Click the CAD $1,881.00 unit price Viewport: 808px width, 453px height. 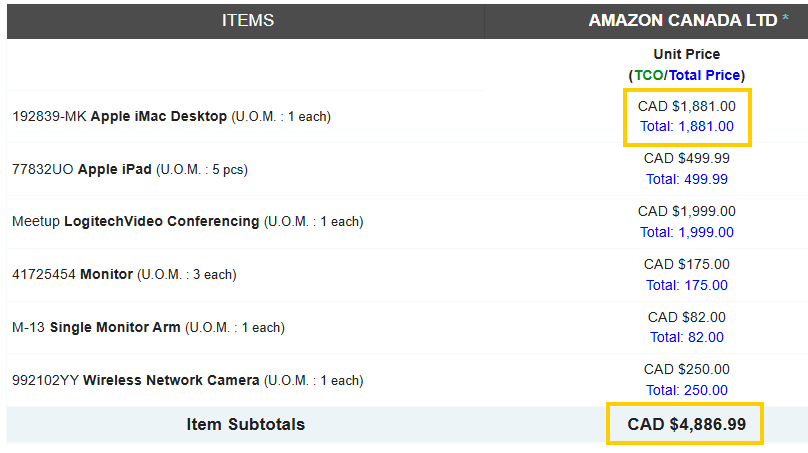(686, 105)
